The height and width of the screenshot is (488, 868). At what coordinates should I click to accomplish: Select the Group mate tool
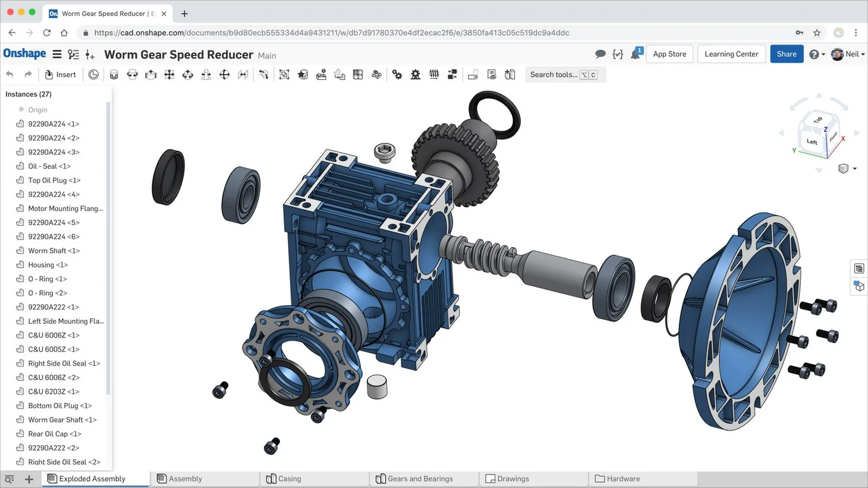tap(284, 75)
